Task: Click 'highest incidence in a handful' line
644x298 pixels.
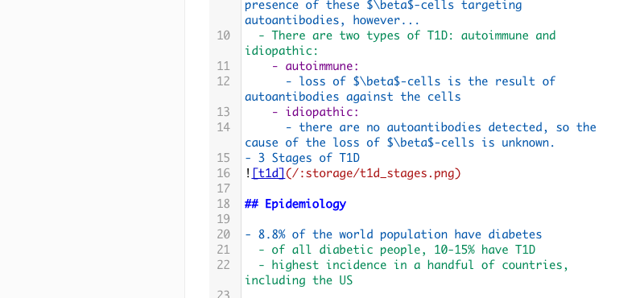Action: [414, 265]
